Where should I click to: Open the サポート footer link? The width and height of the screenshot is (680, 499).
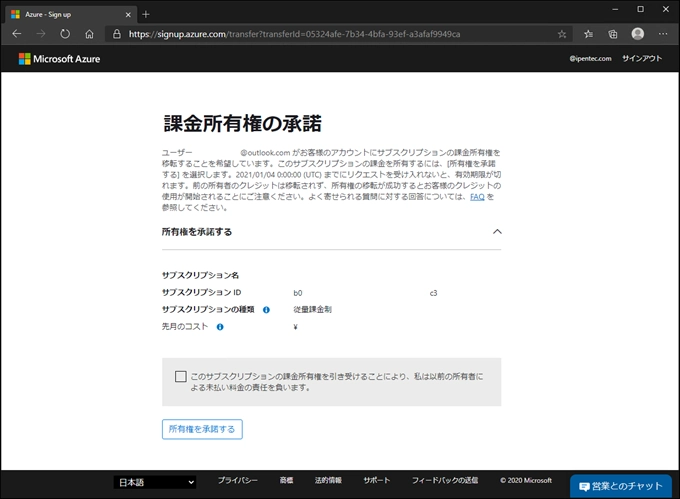[377, 480]
